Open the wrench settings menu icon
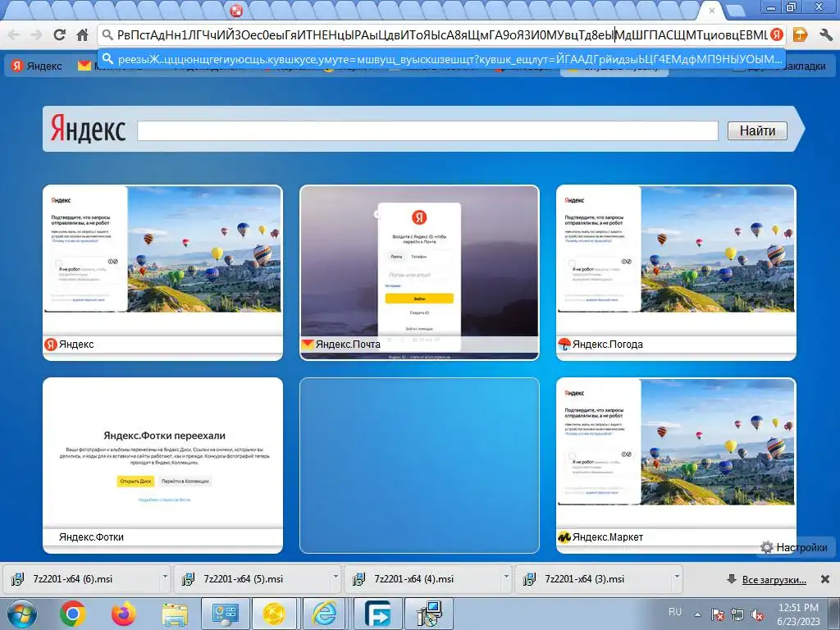840x630 pixels. click(826, 34)
